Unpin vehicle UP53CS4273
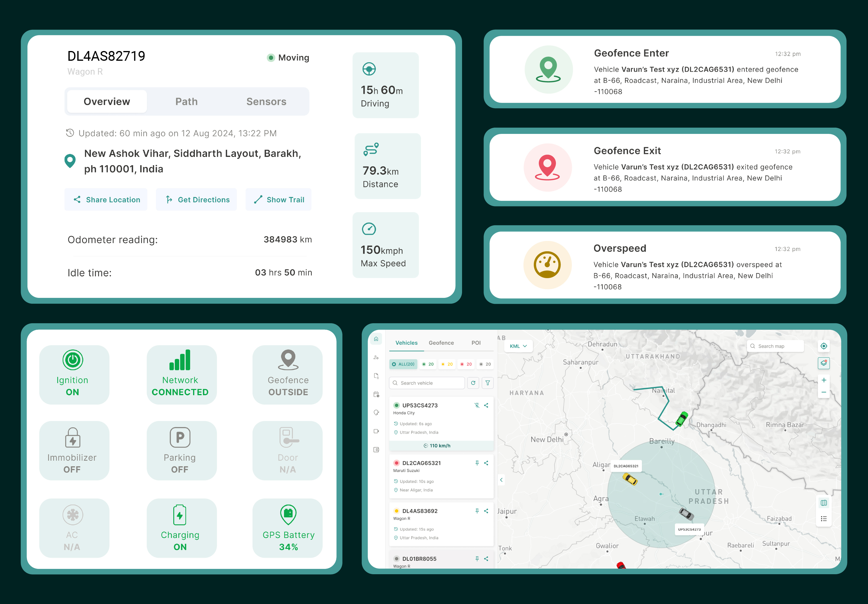Image resolution: width=868 pixels, height=604 pixels. [x=477, y=405]
